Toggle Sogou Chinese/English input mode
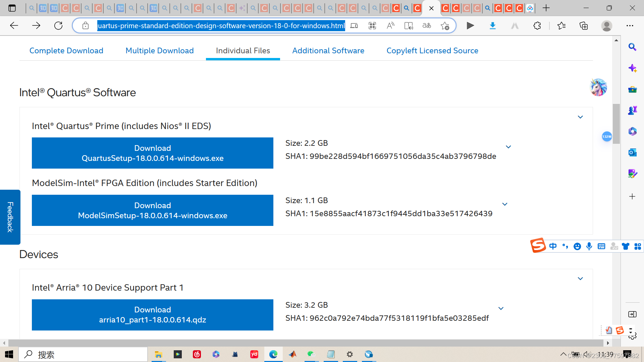Image resolution: width=644 pixels, height=362 pixels. [553, 247]
